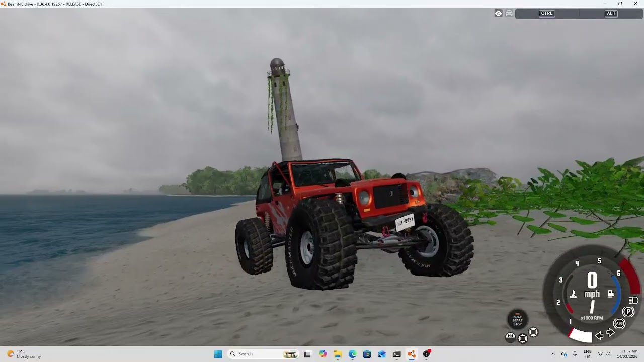644x362 pixels.
Task: Restore down the BeamNG window
Action: pyautogui.click(x=620, y=4)
